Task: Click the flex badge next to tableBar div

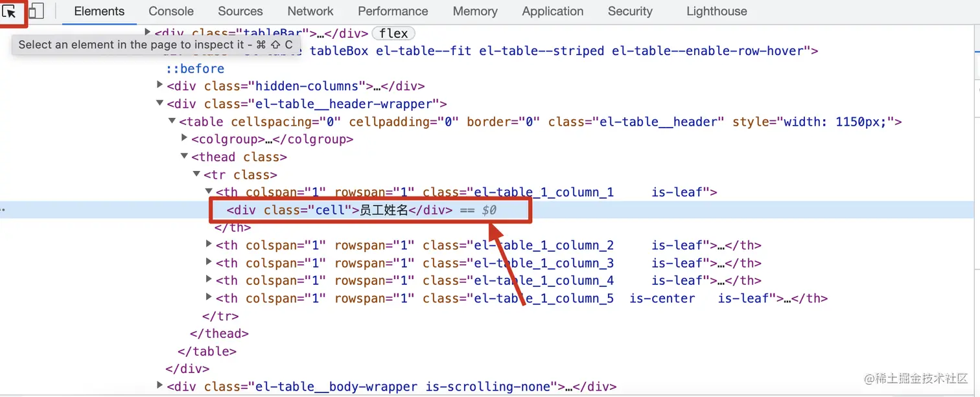Action: (x=393, y=34)
